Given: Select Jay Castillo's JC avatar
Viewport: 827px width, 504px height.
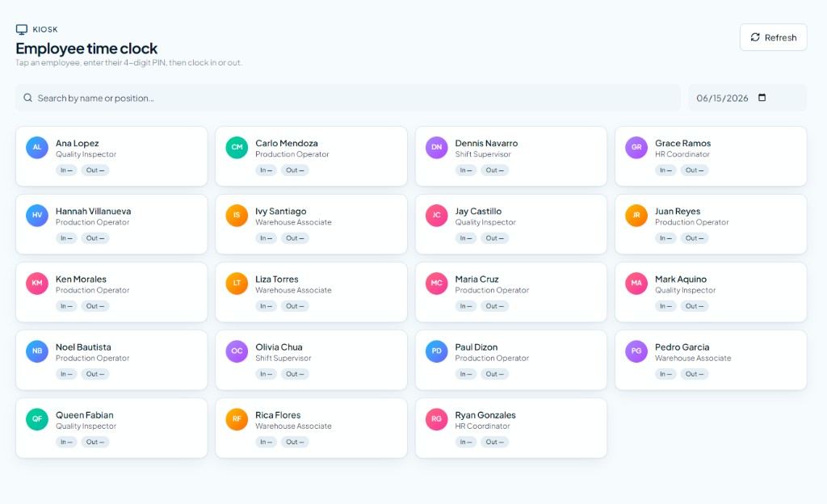Looking at the screenshot, I should tap(437, 215).
